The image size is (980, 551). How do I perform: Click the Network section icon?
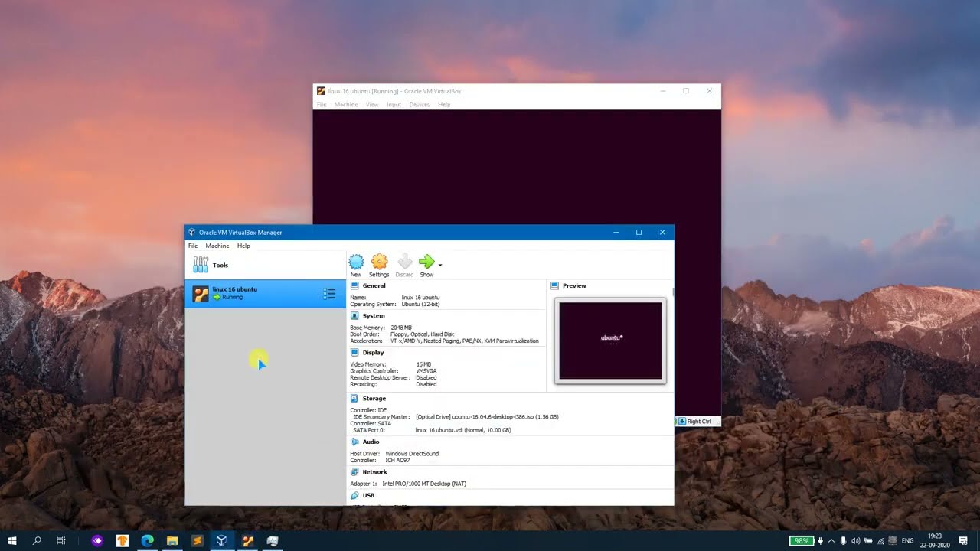point(354,471)
